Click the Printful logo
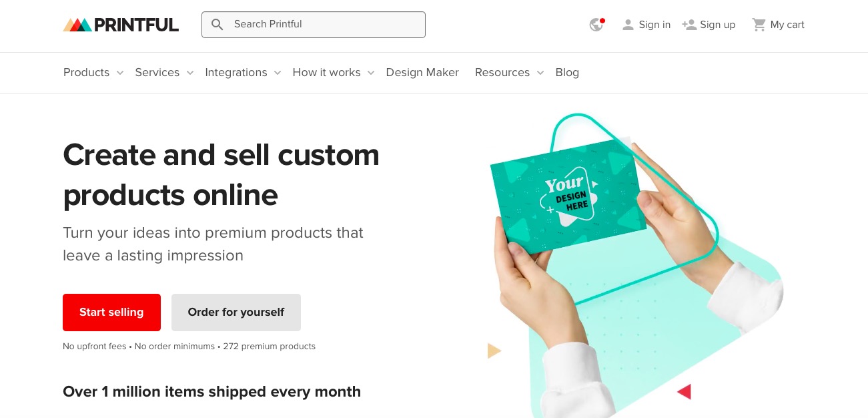Image resolution: width=868 pixels, height=418 pixels. (121, 25)
